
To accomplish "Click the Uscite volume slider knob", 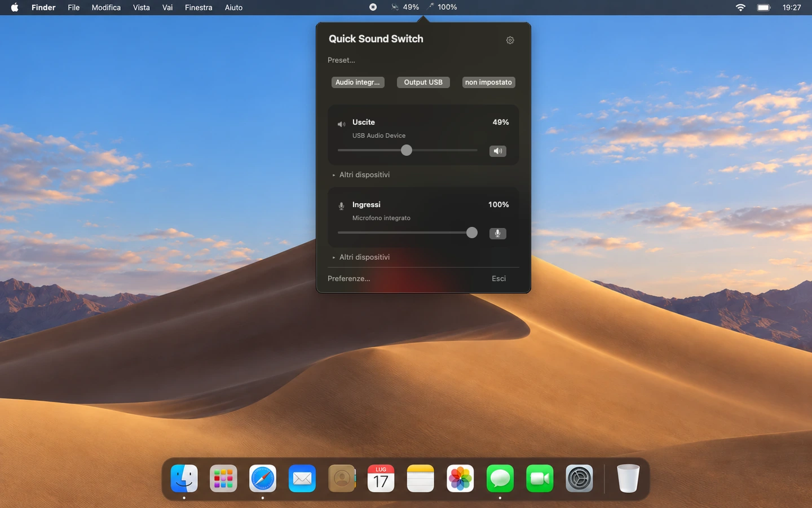I will point(407,150).
